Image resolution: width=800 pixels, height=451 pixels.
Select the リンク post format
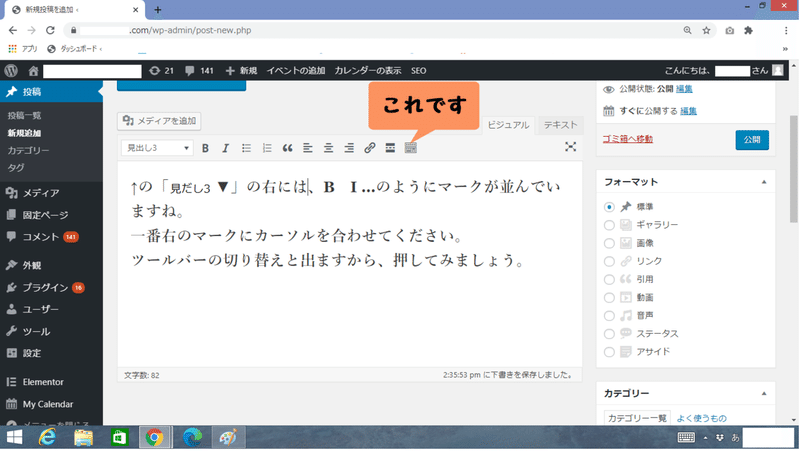click(609, 261)
